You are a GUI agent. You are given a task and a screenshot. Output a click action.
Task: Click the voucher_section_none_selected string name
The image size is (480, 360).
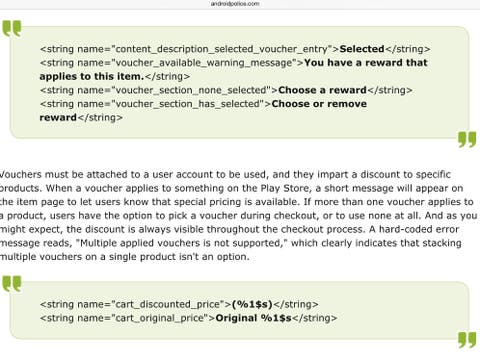pyautogui.click(x=191, y=90)
